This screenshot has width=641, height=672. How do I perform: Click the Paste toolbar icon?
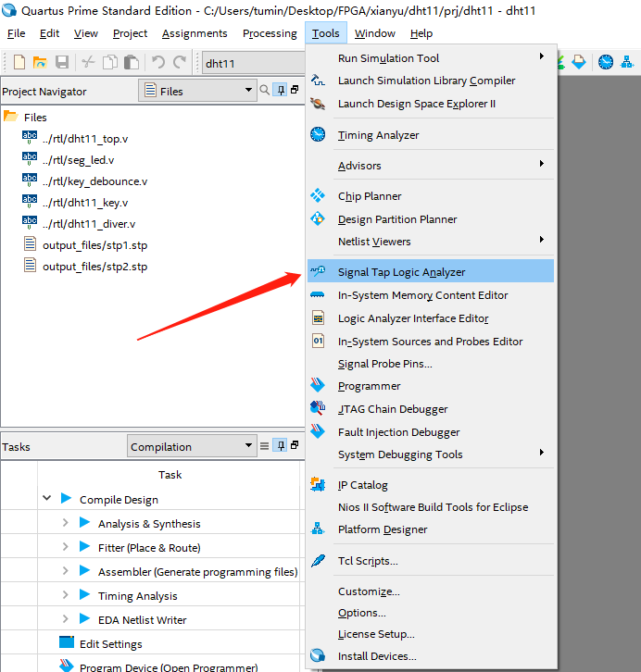(x=132, y=62)
